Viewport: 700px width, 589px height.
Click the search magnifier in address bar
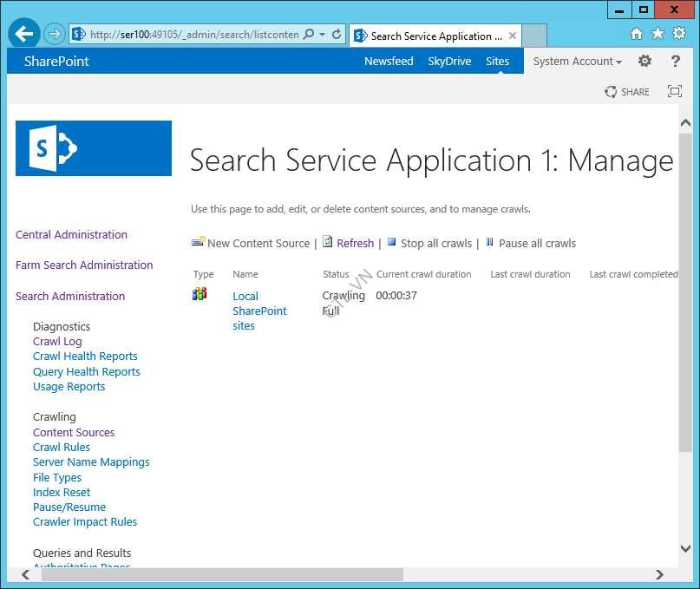pos(309,34)
